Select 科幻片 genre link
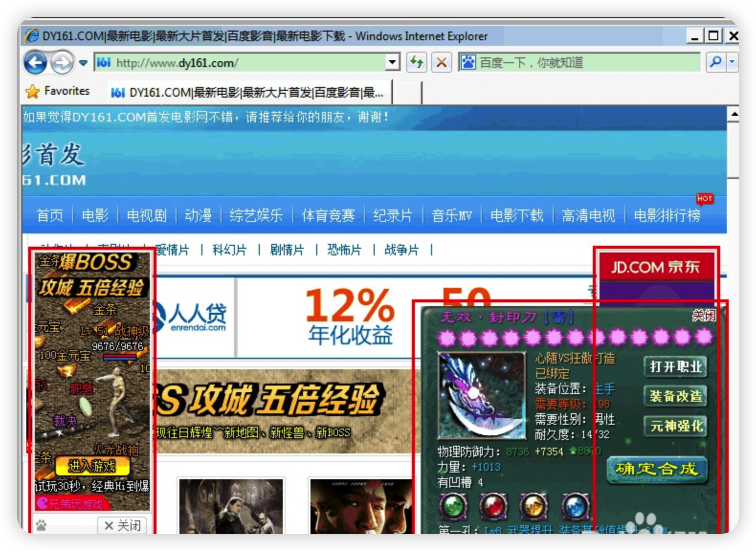This screenshot has width=756, height=551. (230, 250)
